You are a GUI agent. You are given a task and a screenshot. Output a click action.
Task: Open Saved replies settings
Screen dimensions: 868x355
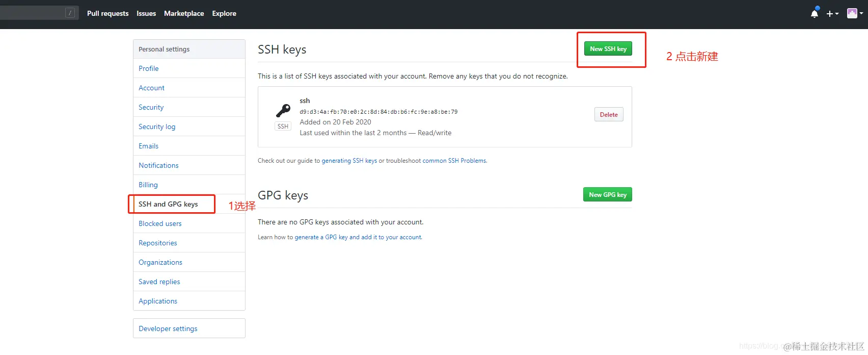coord(189,282)
